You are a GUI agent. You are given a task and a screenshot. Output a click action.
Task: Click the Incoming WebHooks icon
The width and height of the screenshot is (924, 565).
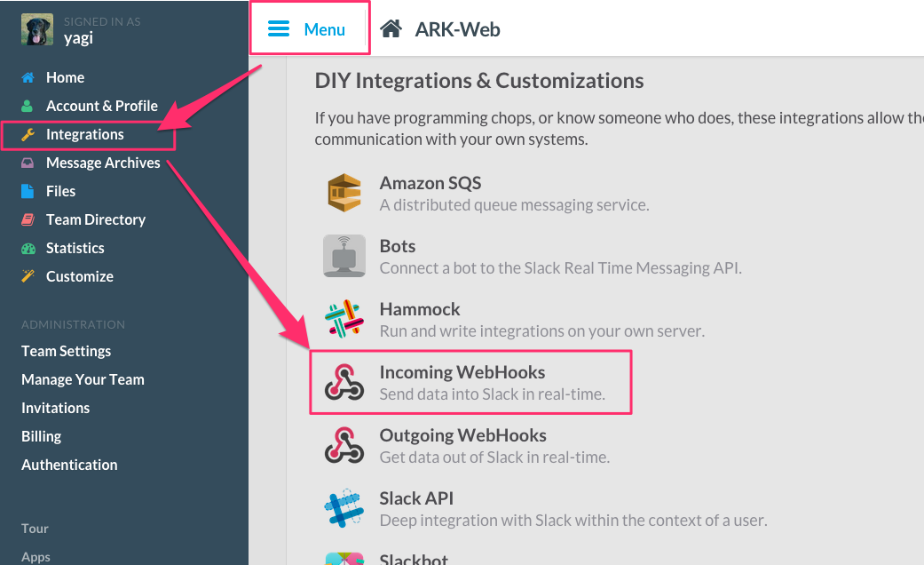pos(344,382)
